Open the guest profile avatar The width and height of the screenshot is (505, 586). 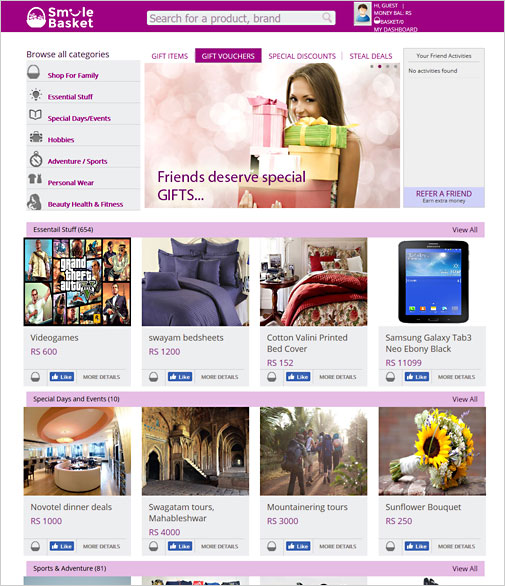362,14
